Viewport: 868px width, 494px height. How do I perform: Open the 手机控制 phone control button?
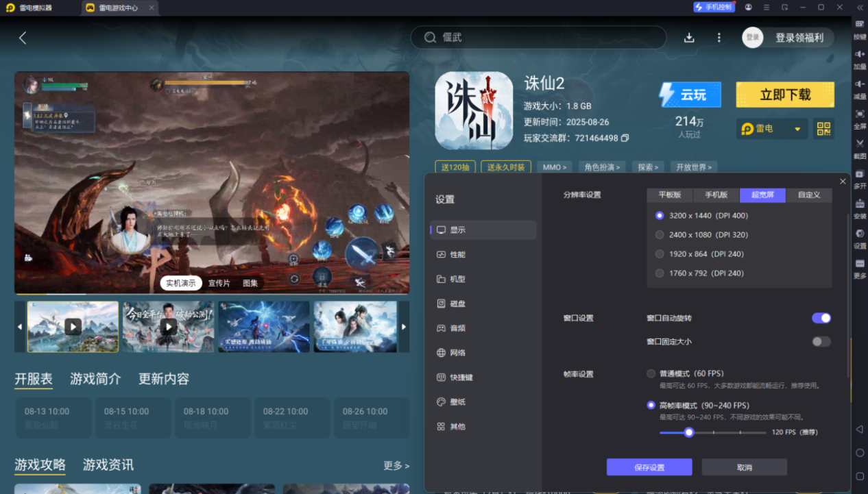(714, 7)
